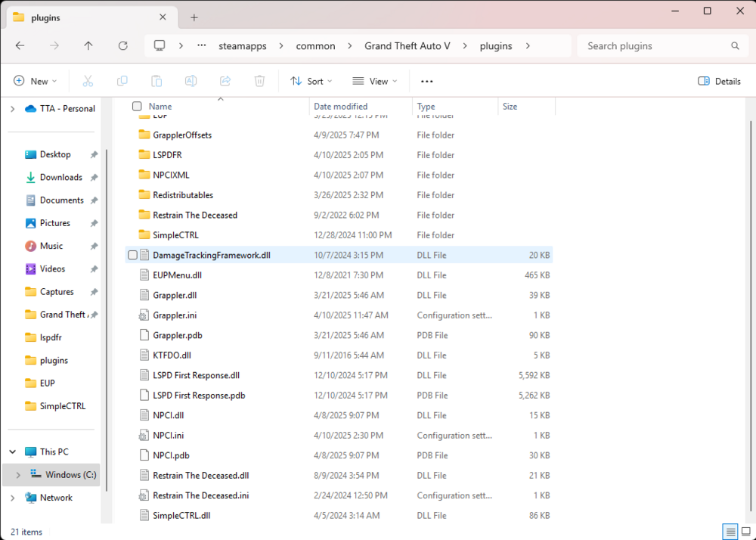The height and width of the screenshot is (540, 756).
Task: Tick the checkbox next to Grappler.dll
Action: click(132, 294)
